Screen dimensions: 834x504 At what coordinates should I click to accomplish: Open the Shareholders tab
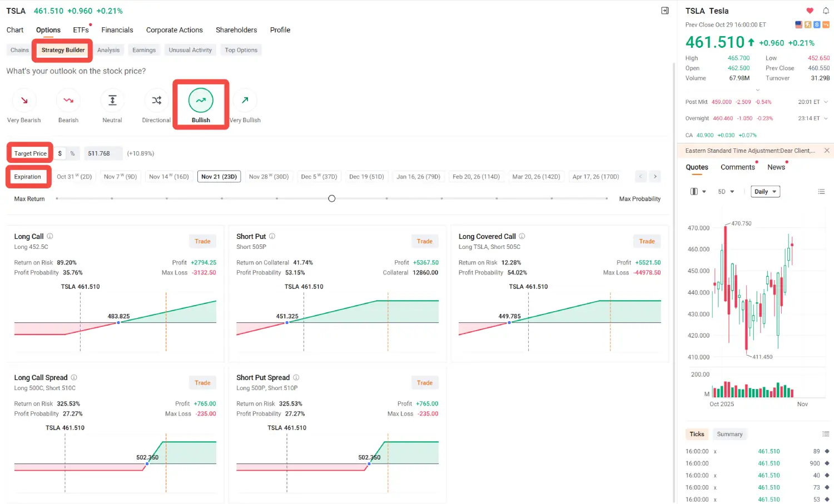[236, 30]
